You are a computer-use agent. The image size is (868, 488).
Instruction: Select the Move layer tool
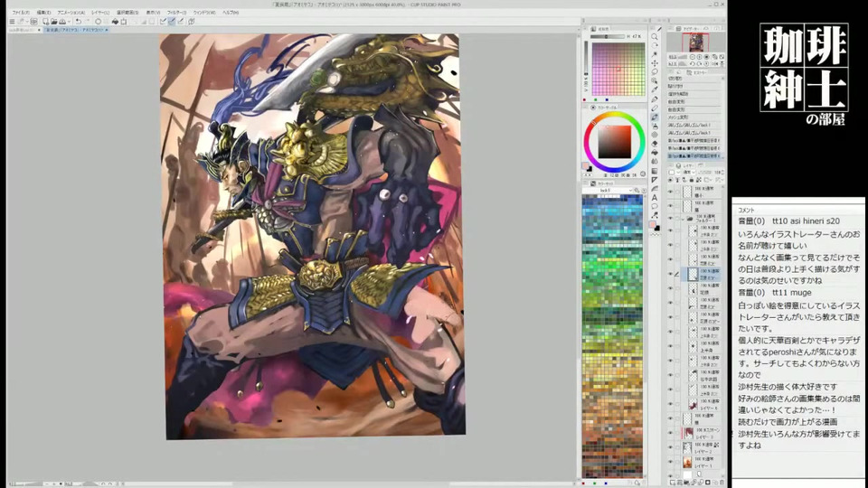[x=655, y=63]
